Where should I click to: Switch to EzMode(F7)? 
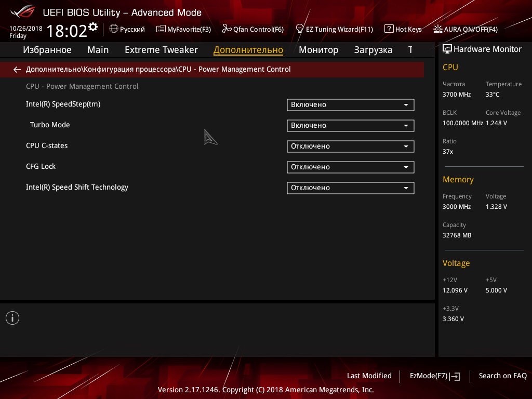(x=435, y=376)
